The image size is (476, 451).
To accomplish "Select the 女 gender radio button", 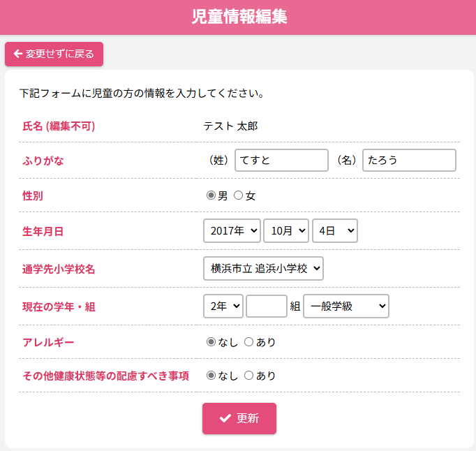I will click(238, 195).
